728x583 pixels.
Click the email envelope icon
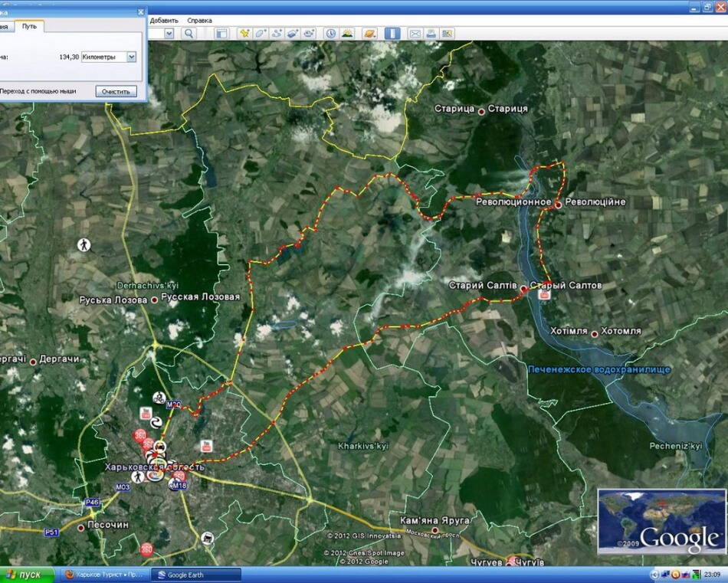point(415,34)
